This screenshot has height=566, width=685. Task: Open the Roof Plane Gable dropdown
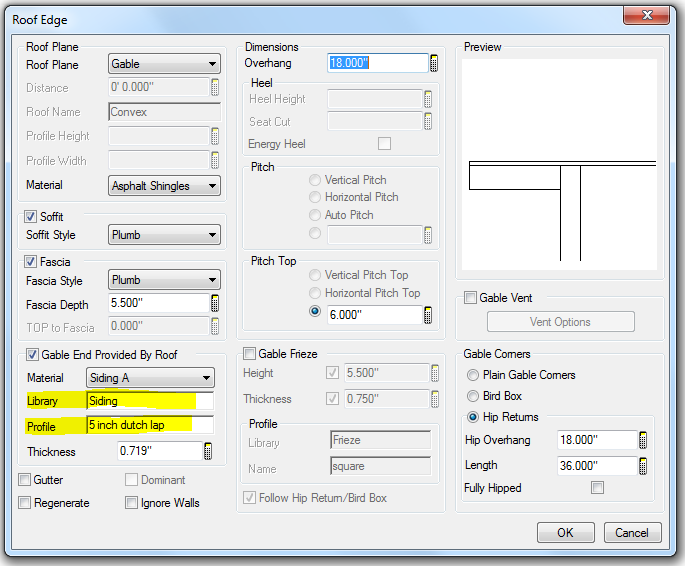click(164, 64)
